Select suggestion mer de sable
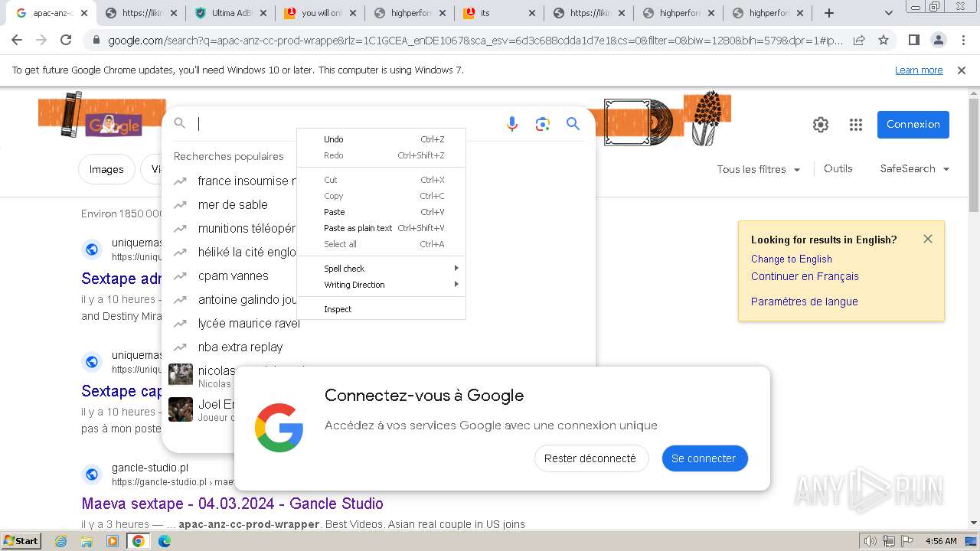Screen dimensions: 980x551 (x=233, y=205)
